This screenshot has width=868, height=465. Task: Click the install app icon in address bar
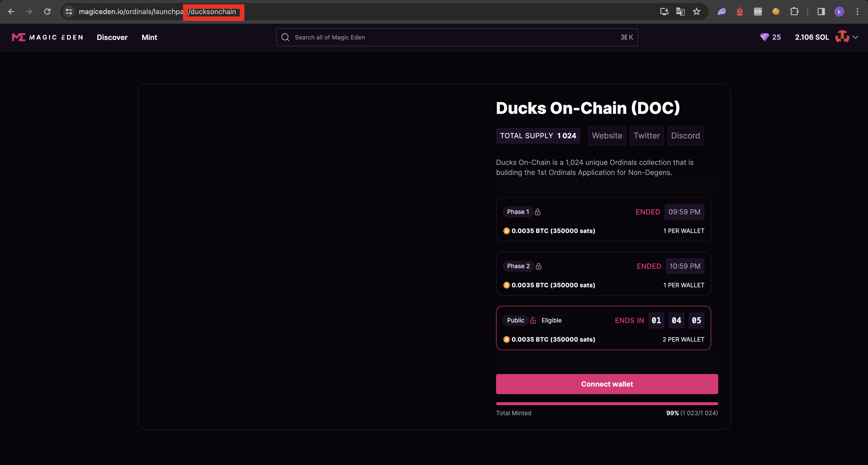[664, 12]
